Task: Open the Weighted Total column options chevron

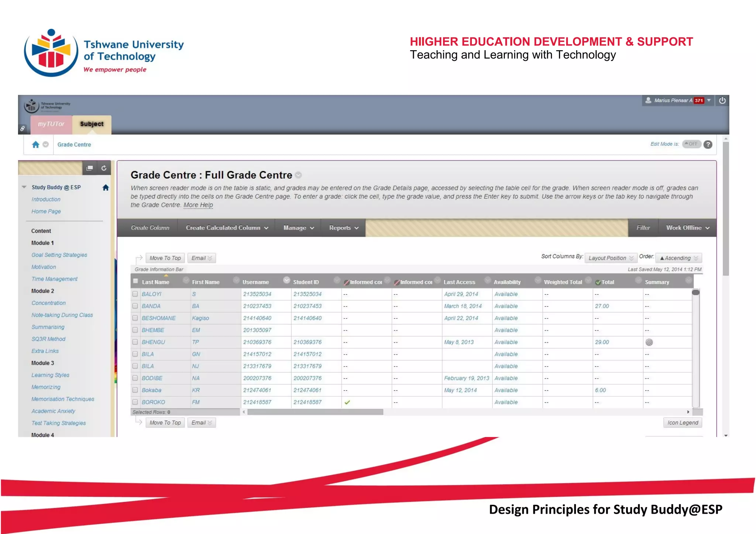Action: point(588,280)
